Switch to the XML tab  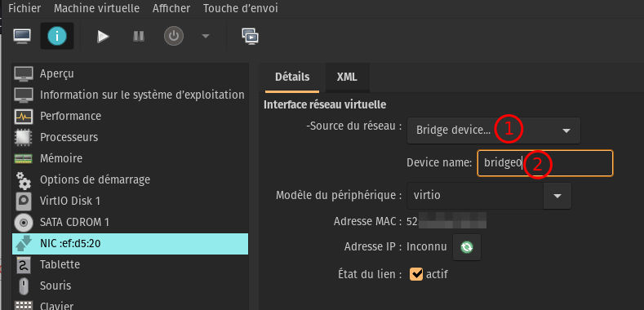(347, 77)
